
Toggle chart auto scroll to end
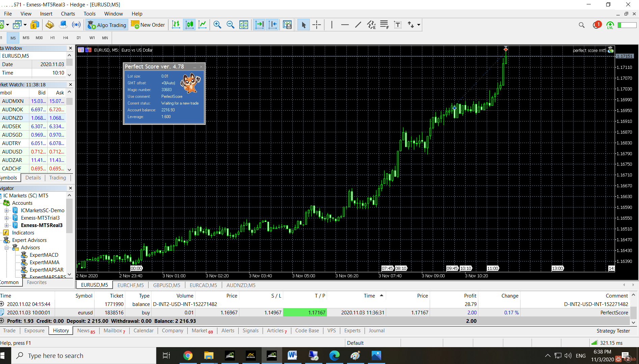[259, 25]
